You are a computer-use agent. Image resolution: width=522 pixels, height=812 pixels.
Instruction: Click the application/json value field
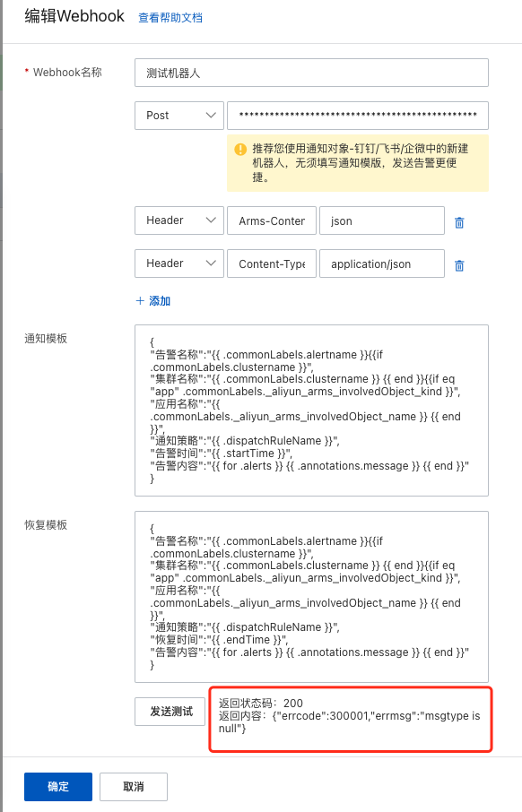tap(382, 263)
